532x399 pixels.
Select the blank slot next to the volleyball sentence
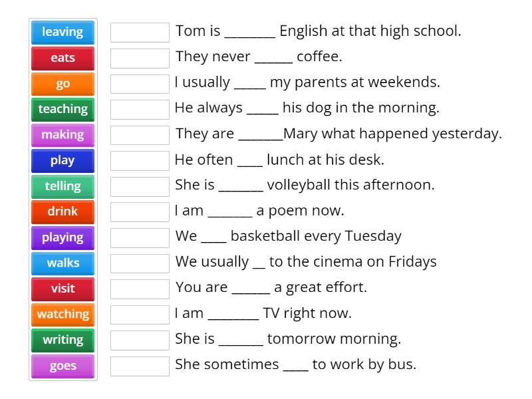tap(140, 185)
